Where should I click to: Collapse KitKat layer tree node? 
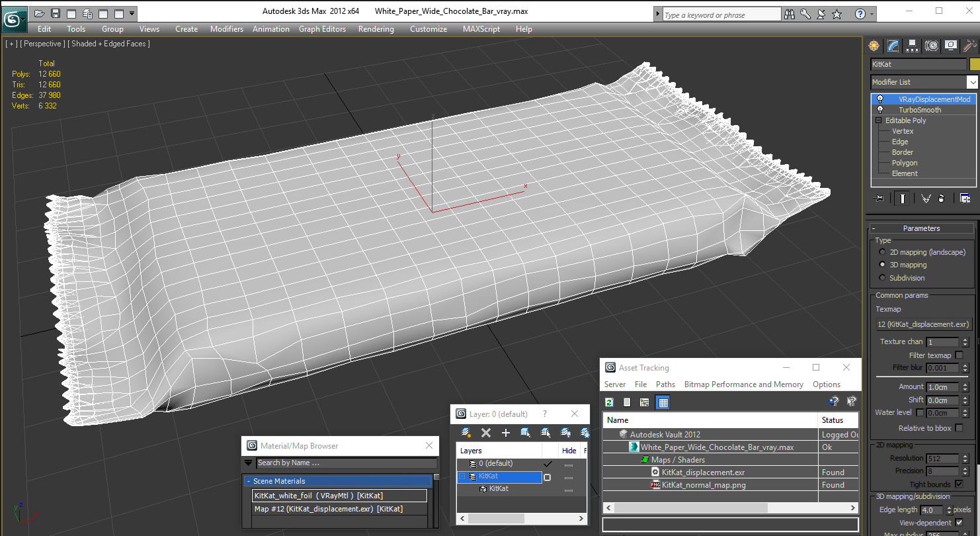click(x=462, y=476)
